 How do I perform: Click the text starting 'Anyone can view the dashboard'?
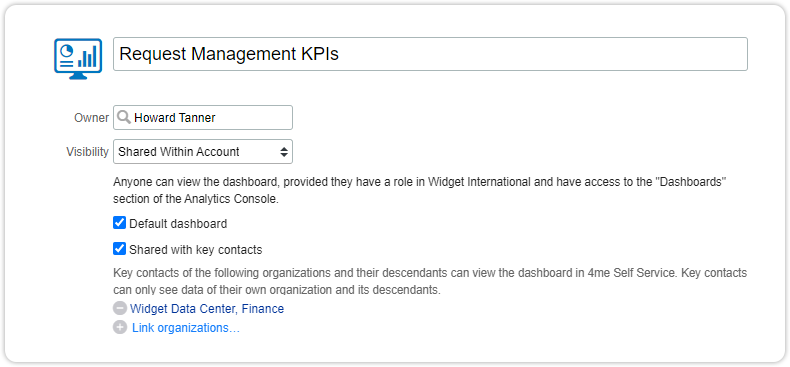(419, 190)
